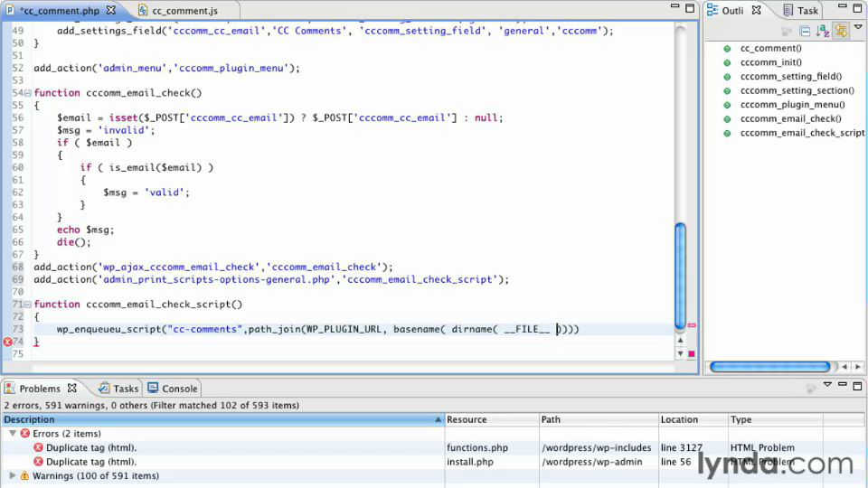This screenshot has height=488, width=868.
Task: Click /wordpress/wp-includes path cell
Action: [596, 447]
